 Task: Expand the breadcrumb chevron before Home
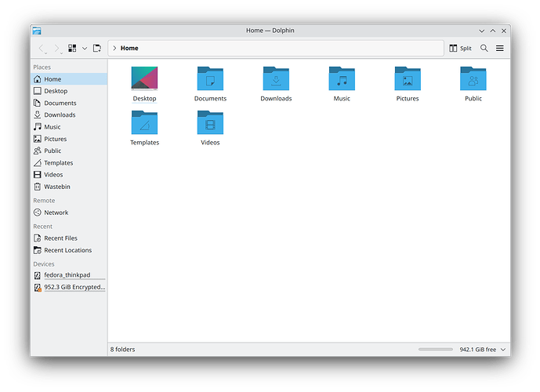pos(114,48)
